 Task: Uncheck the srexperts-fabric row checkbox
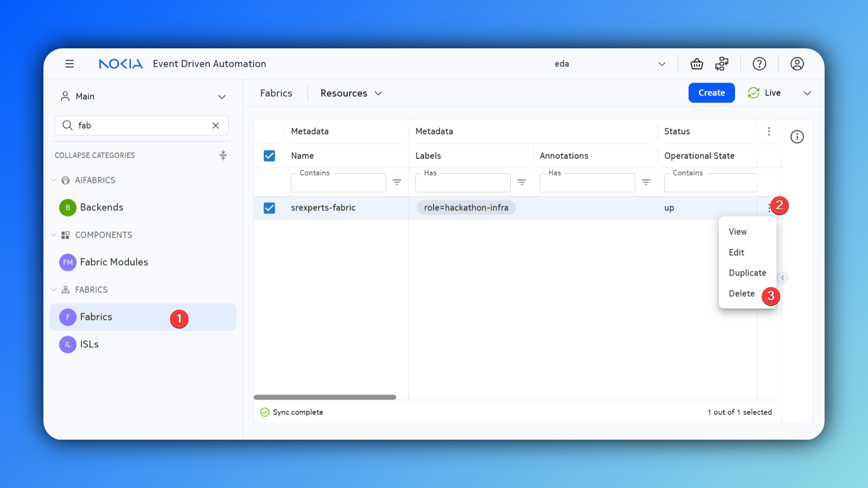tap(269, 207)
